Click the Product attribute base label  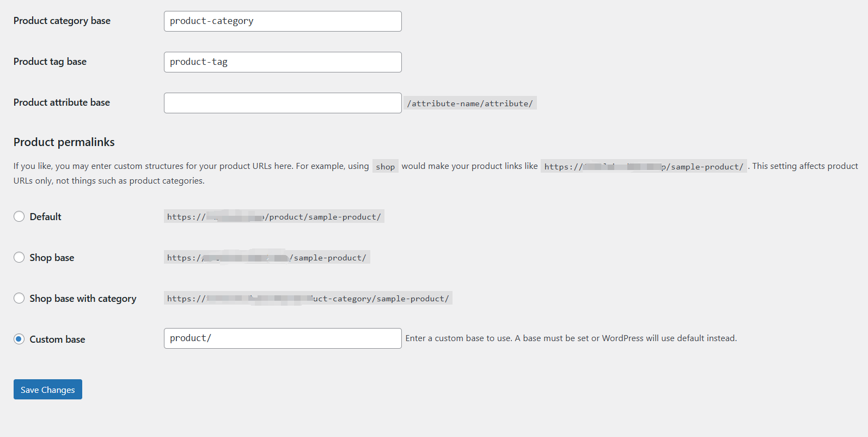(x=62, y=102)
